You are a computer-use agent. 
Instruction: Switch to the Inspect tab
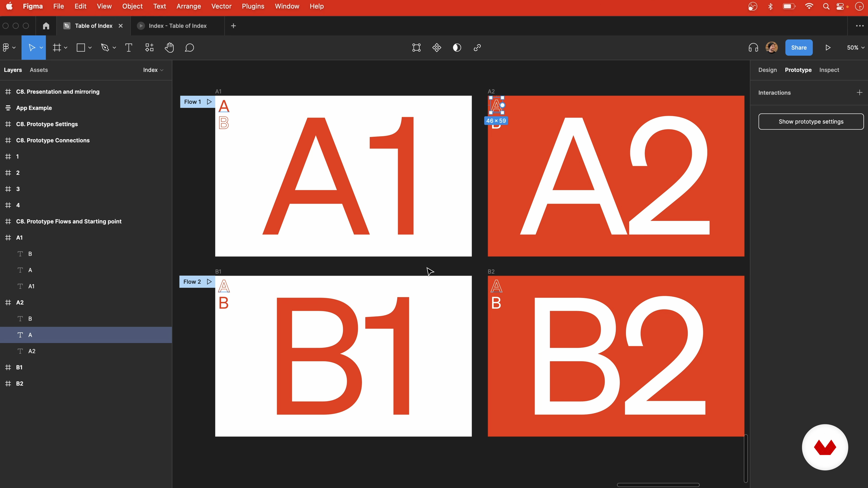829,70
